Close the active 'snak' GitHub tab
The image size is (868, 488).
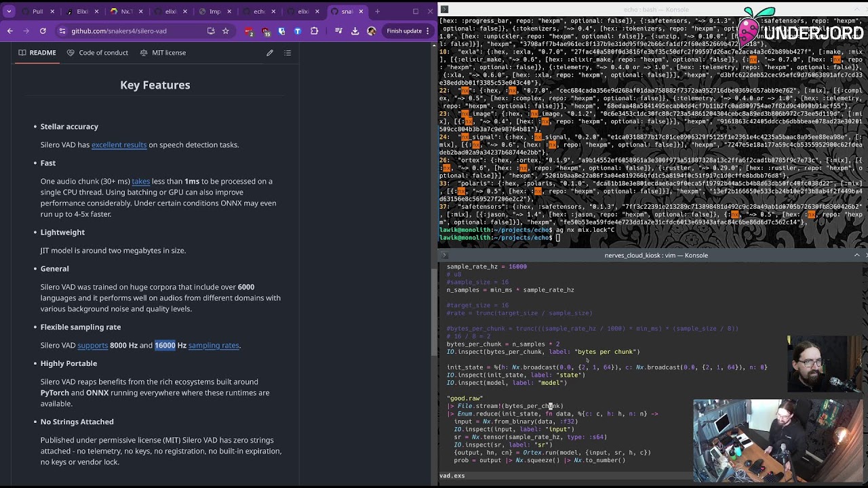click(362, 12)
